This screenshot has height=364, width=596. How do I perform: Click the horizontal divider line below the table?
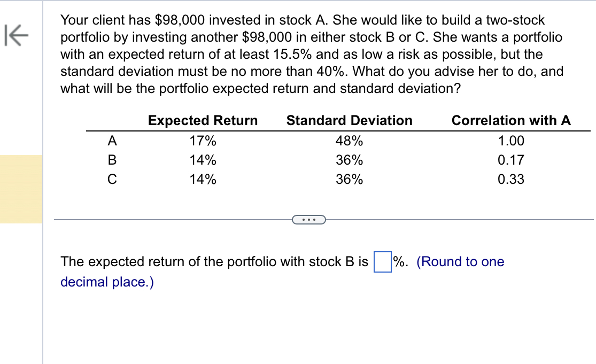160,219
